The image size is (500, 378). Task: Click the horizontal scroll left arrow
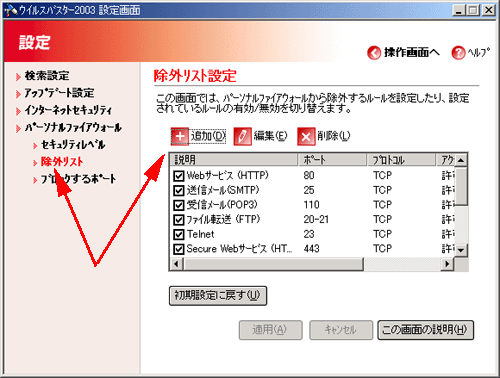click(x=176, y=264)
